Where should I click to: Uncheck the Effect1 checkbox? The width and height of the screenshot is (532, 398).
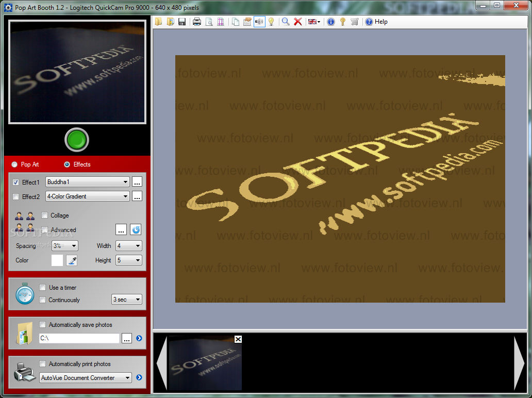point(15,182)
